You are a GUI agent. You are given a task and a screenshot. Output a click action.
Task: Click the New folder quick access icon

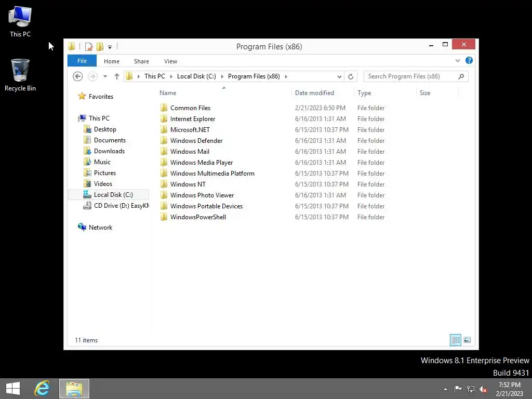pos(100,46)
